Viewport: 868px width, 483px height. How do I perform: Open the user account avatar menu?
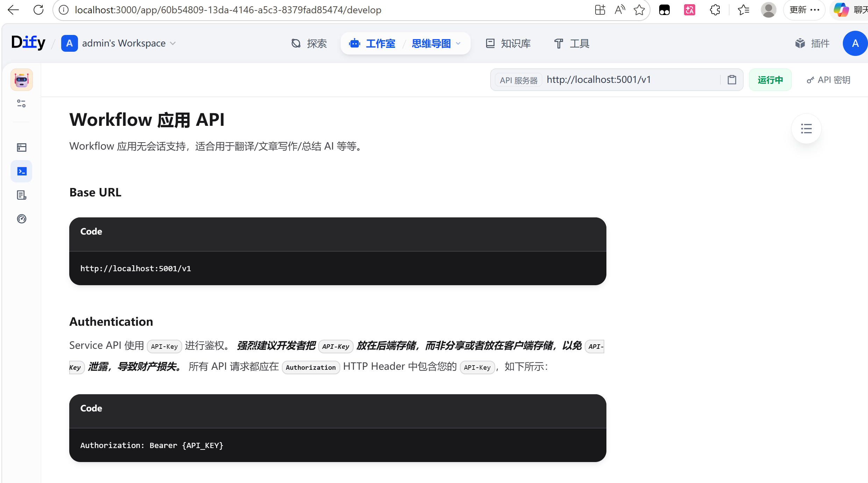pos(855,43)
